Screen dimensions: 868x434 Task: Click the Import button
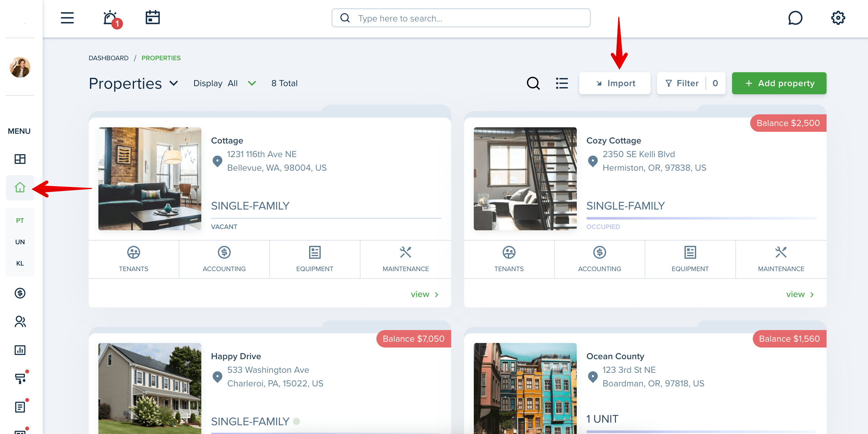point(615,83)
